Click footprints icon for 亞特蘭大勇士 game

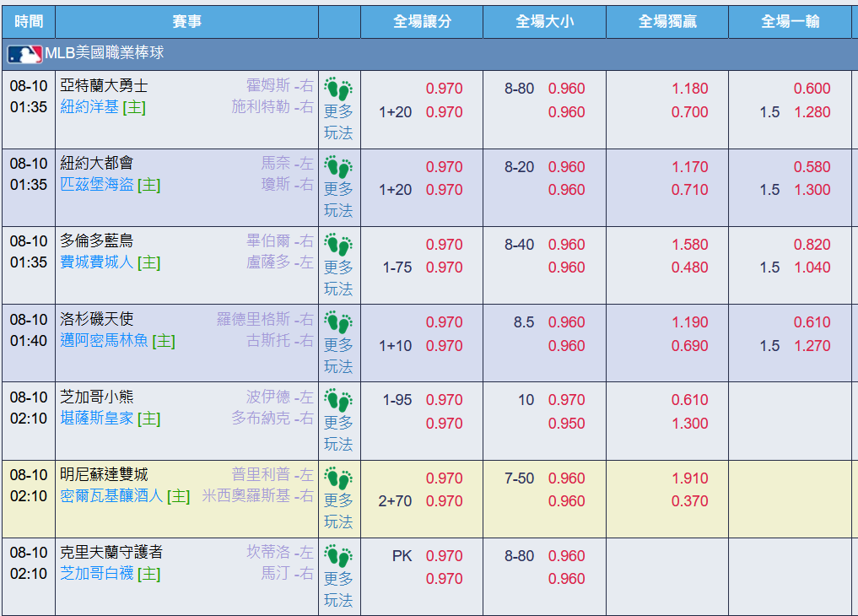(338, 89)
